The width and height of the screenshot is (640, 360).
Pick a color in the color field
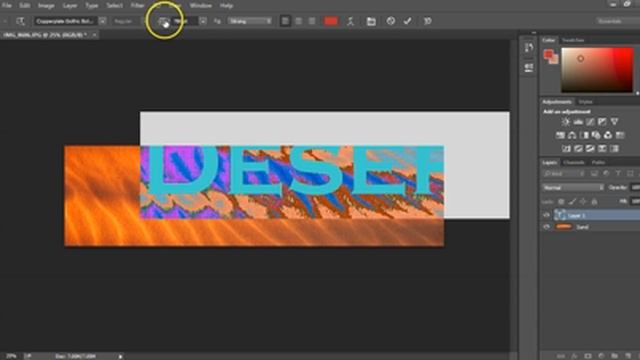[x=597, y=70]
